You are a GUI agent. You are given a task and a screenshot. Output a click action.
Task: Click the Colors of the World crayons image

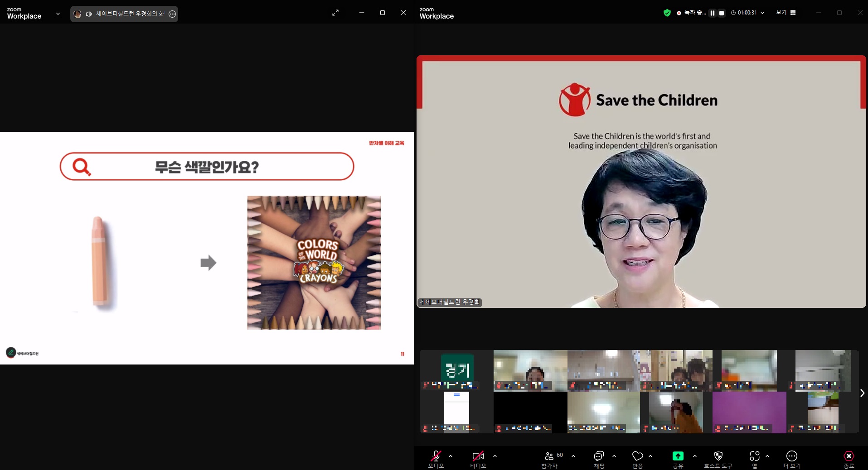tap(314, 263)
